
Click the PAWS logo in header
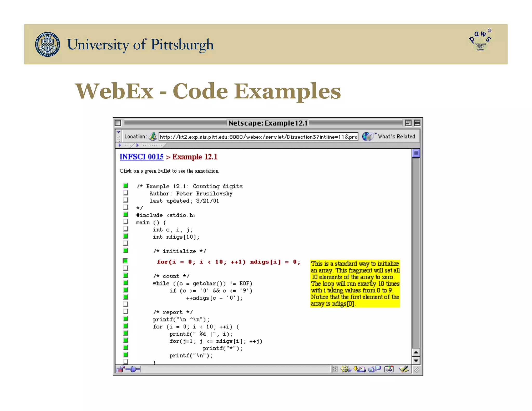coord(480,40)
